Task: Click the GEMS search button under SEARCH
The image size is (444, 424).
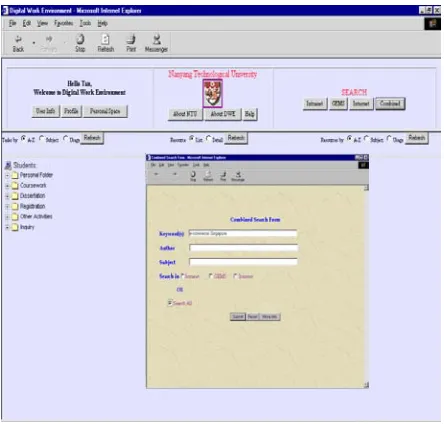Action: click(x=338, y=104)
